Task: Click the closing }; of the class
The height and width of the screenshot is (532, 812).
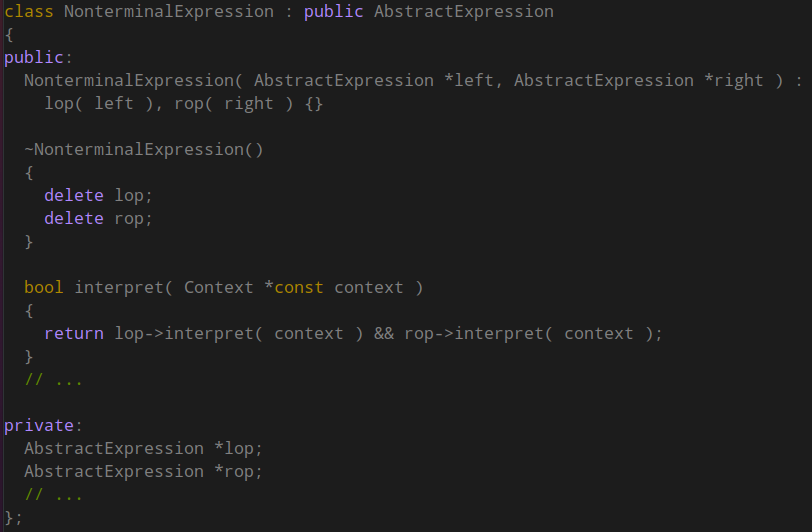Action: coord(13,517)
